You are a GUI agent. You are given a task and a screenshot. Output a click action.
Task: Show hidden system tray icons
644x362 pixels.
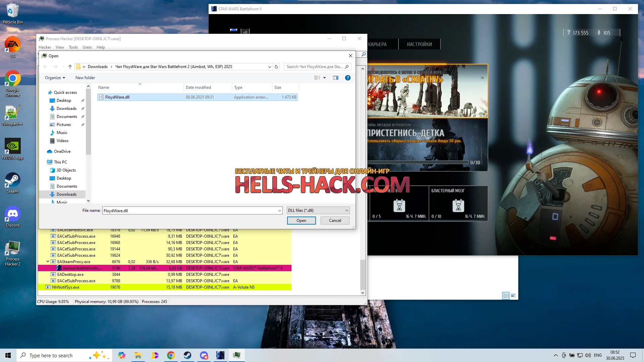click(556, 355)
